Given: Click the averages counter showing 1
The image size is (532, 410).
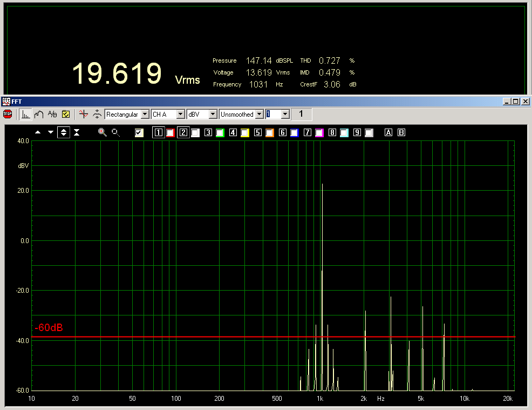Looking at the screenshot, I should click(301, 114).
